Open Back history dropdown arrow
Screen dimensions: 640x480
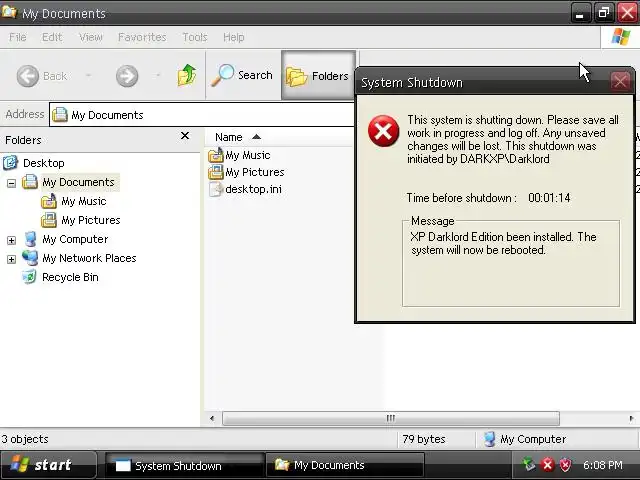tap(89, 76)
